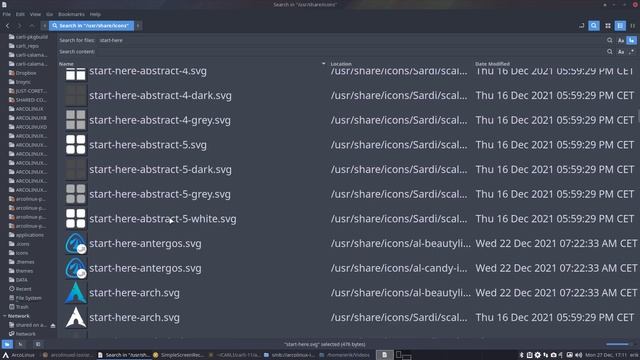Click antergos icon in the al-candy row
This screenshot has height=360, width=640.
(76, 268)
